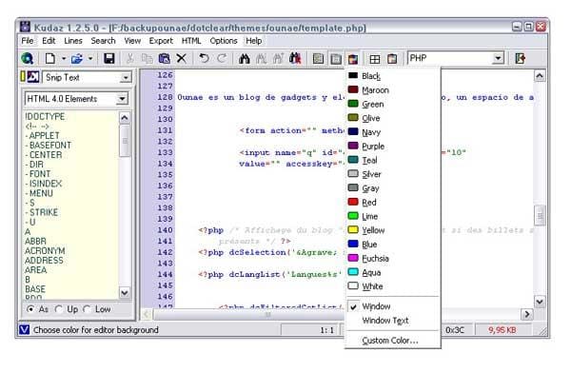Expand the HTML 4.0 Elements dropdown
Screen dimensions: 571x392
[x=122, y=99]
